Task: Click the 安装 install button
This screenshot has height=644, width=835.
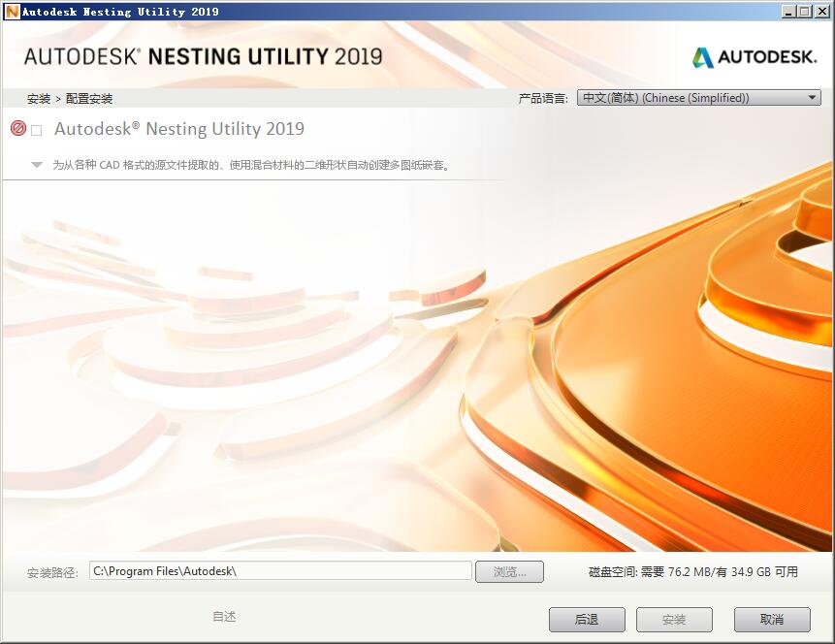Action: tap(674, 620)
